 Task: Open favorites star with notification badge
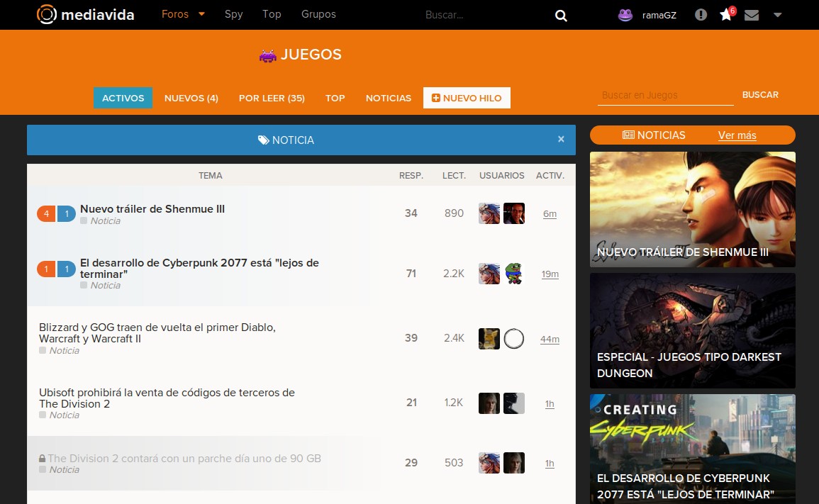point(727,13)
